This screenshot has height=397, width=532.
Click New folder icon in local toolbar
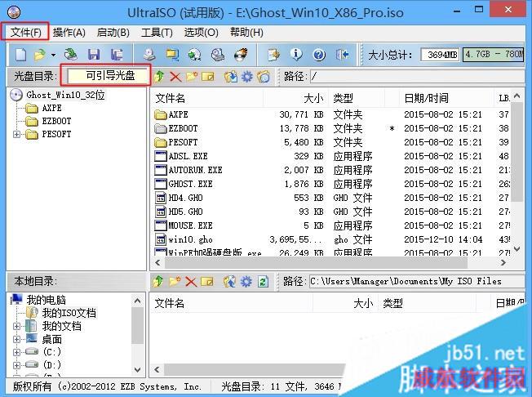(175, 282)
